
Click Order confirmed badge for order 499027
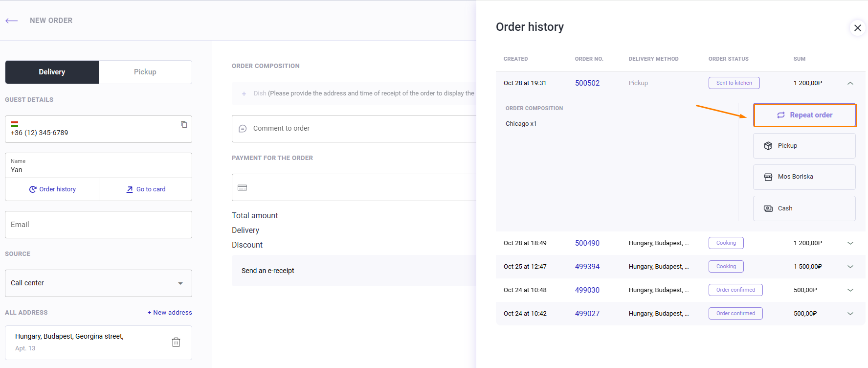[x=735, y=314]
